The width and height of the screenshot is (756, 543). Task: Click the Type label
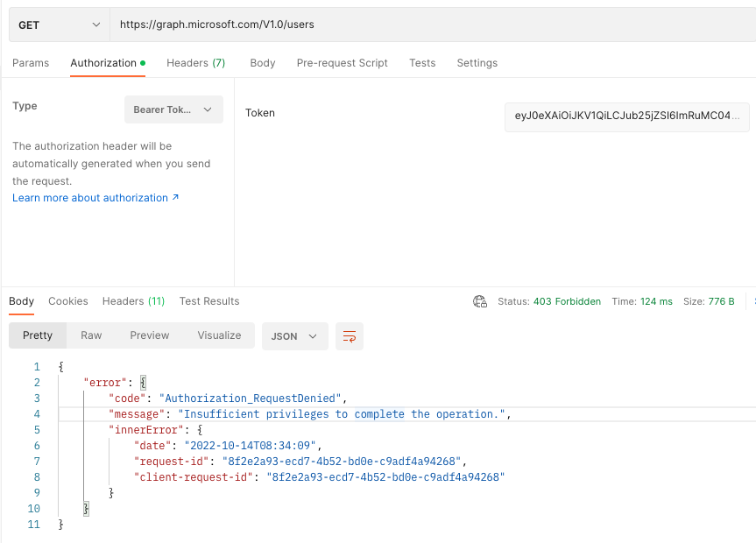click(x=25, y=106)
